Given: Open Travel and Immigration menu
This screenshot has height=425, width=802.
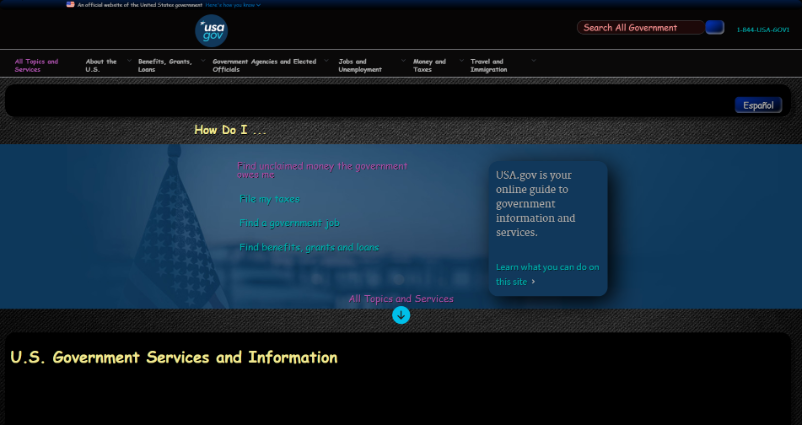Looking at the screenshot, I should (x=488, y=65).
